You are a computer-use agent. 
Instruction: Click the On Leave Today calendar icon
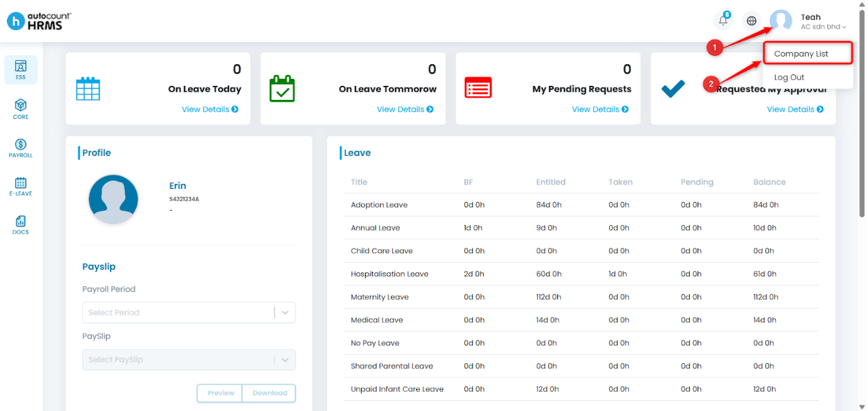88,88
